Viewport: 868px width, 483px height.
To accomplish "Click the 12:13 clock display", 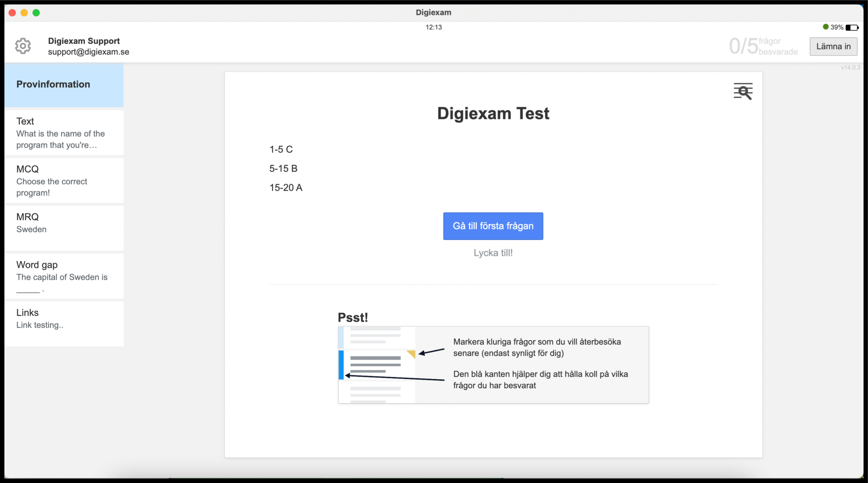I will (x=434, y=27).
